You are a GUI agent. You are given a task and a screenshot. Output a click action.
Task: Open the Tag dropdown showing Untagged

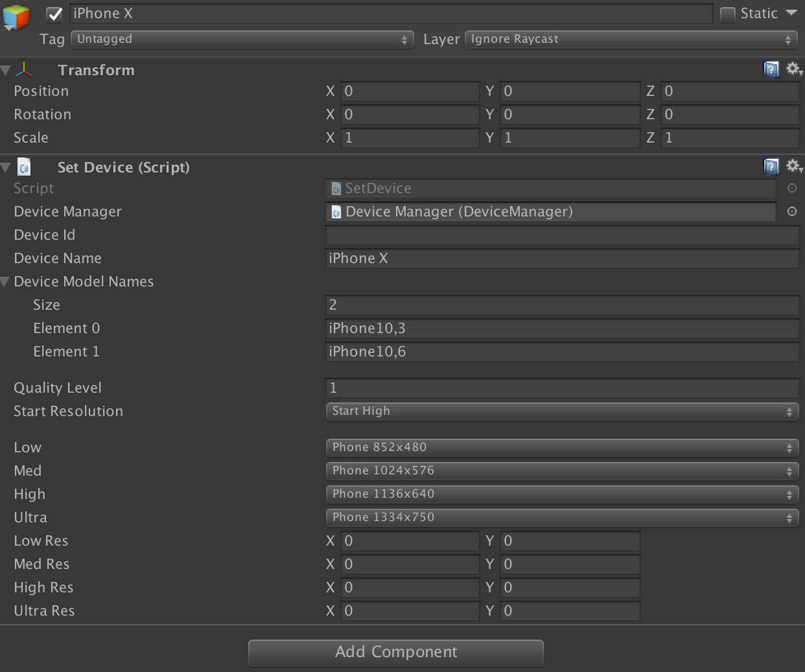(x=242, y=40)
